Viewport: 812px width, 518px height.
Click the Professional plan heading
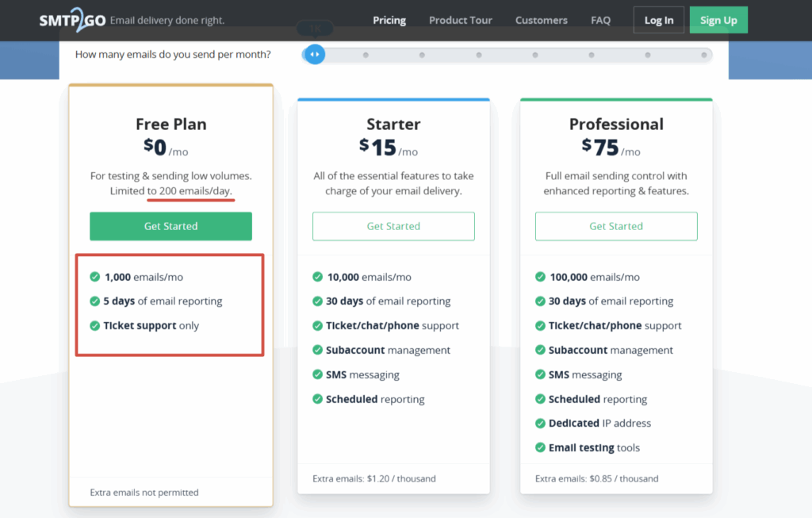pyautogui.click(x=616, y=125)
